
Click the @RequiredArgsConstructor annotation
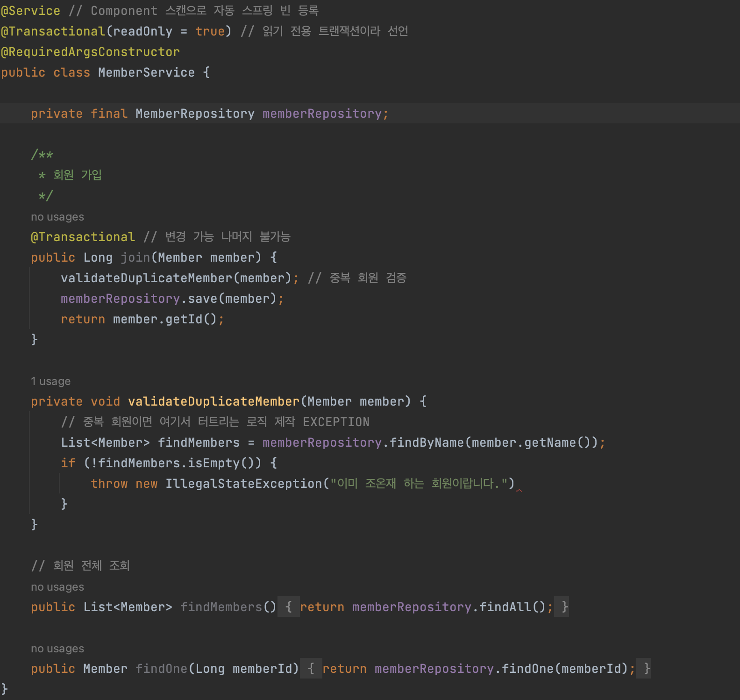tap(91, 52)
